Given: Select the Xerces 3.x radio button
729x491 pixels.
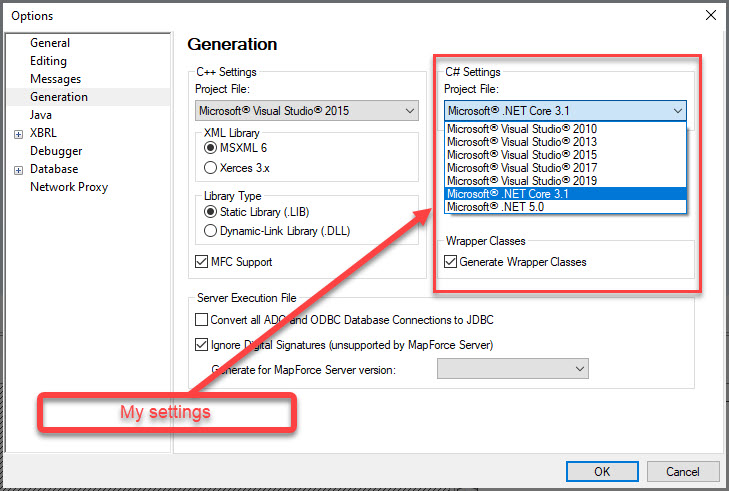Looking at the screenshot, I should (210, 167).
